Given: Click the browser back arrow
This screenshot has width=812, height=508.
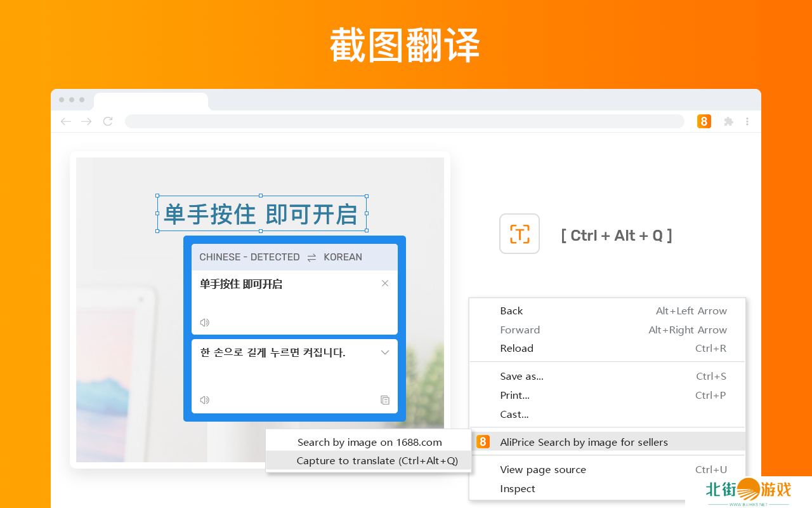Looking at the screenshot, I should (65, 121).
